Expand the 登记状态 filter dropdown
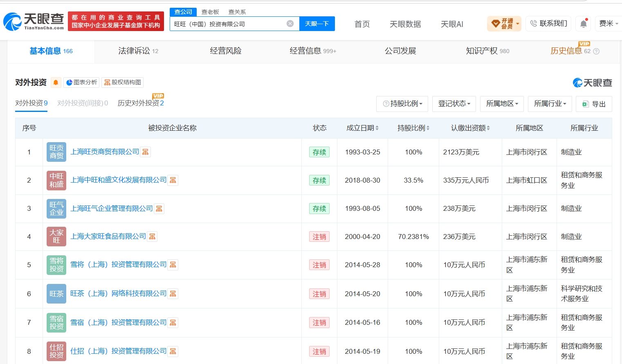This screenshot has height=364, width=622. point(454,104)
